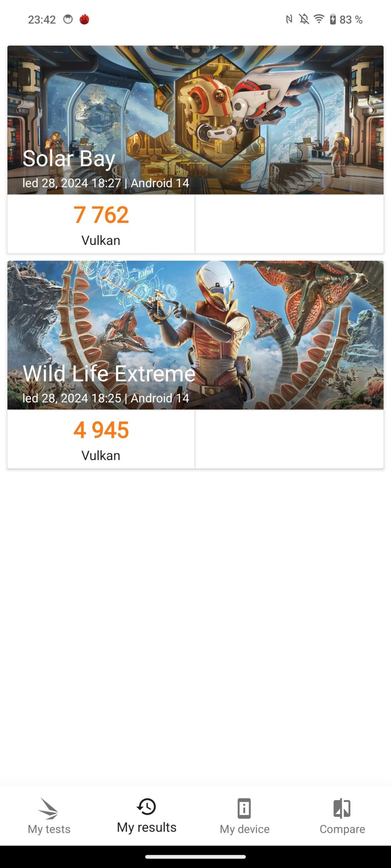This screenshot has height=868, width=391.
Task: Tap the face notification icon in status bar
Action: [68, 19]
